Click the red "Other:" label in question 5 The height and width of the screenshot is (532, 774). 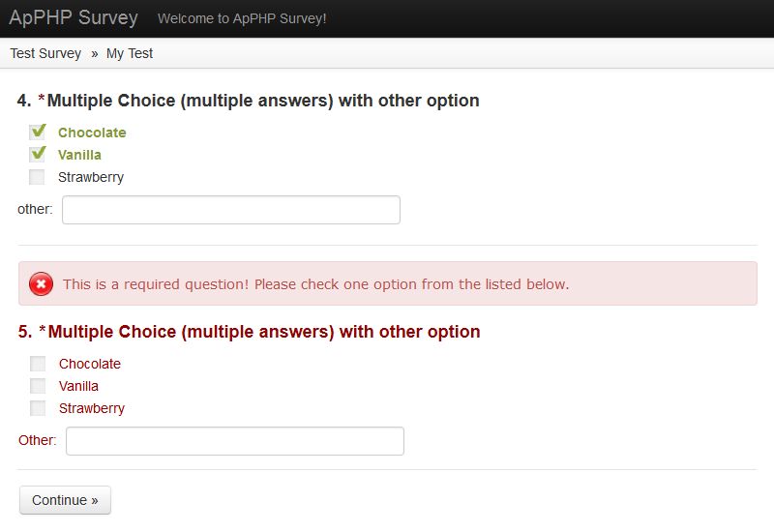(x=38, y=440)
